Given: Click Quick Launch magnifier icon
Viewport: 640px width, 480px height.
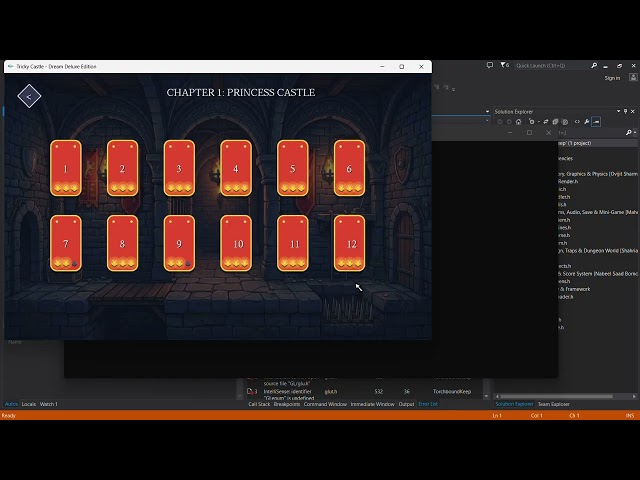Looking at the screenshot, I should coord(594,65).
